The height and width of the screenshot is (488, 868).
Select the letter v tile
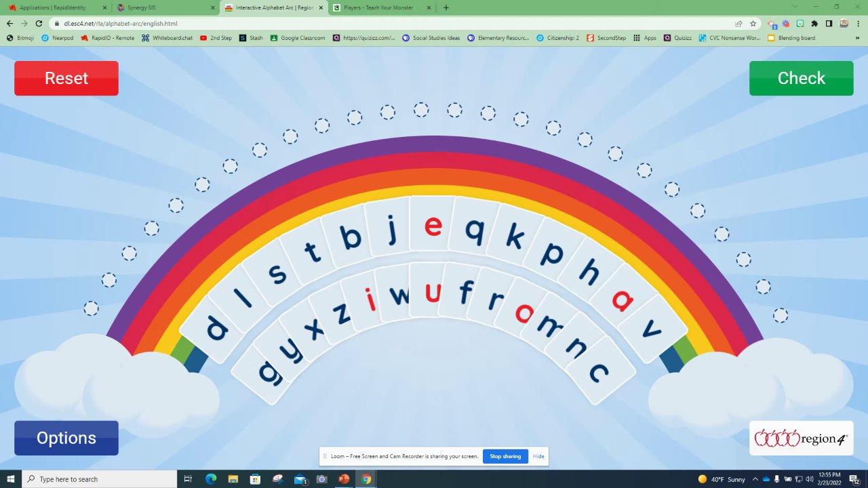pyautogui.click(x=652, y=329)
